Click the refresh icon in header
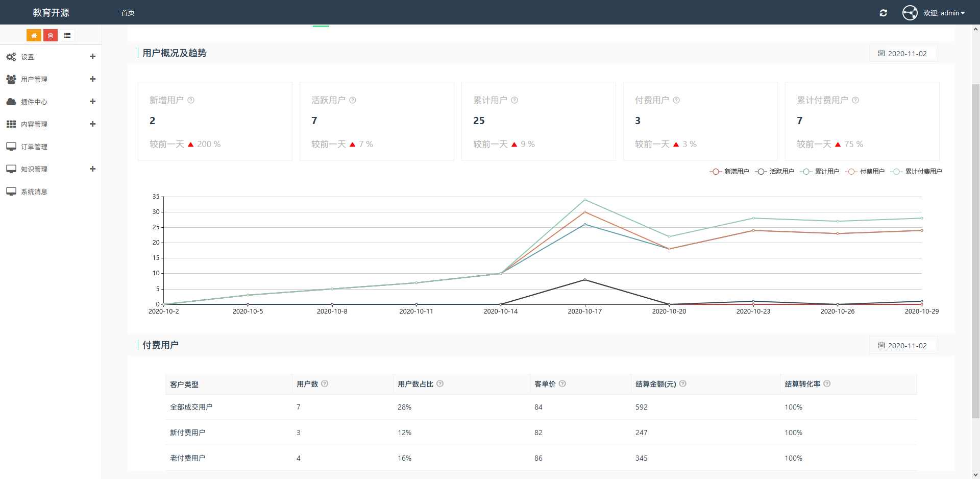Screen dimensions: 980x479 pyautogui.click(x=883, y=13)
